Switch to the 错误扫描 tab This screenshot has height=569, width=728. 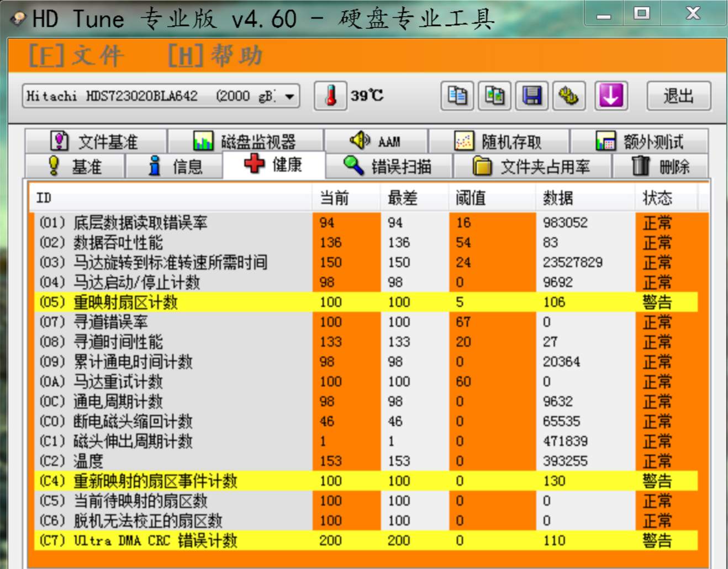coord(389,166)
